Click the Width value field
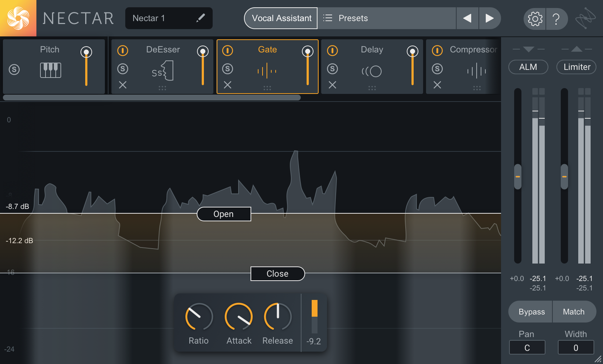603x364 pixels. point(576,348)
